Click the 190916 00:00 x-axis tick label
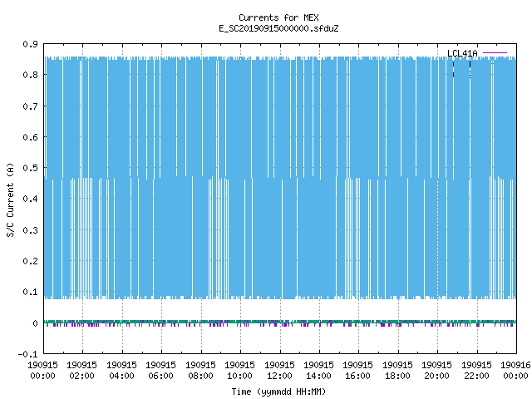532x399 pixels. coord(515,371)
